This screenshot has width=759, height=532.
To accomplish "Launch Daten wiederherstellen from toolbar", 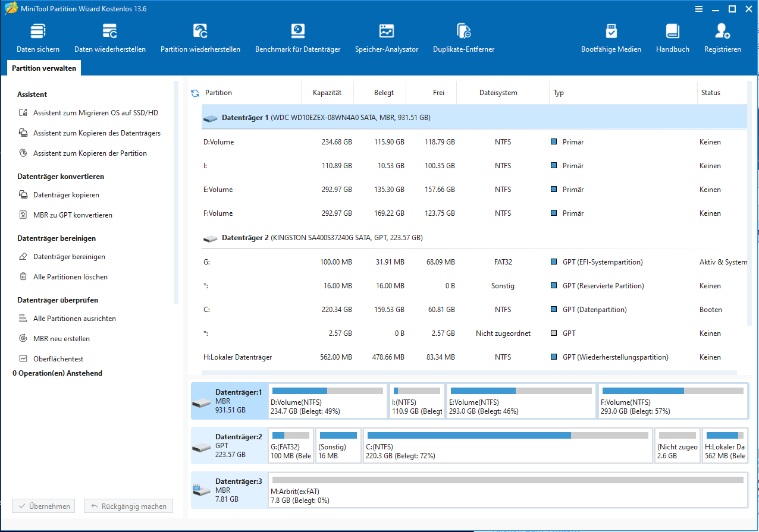I will pos(110,39).
